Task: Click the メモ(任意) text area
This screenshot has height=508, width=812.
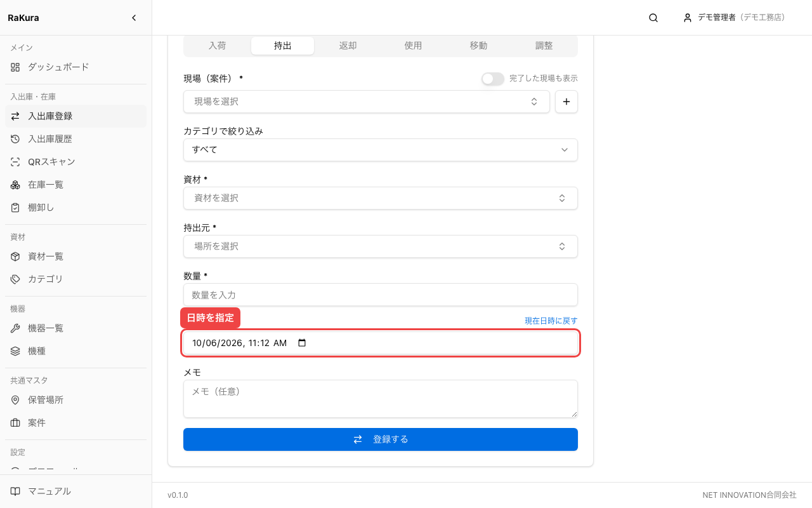Action: tap(381, 399)
